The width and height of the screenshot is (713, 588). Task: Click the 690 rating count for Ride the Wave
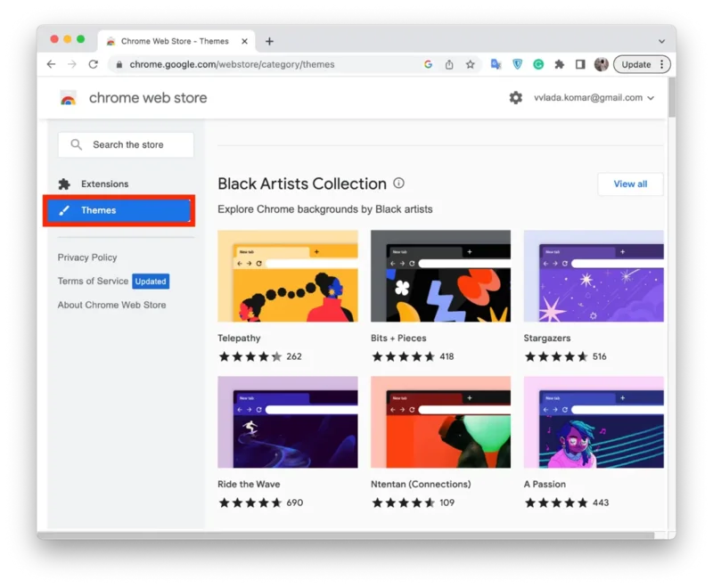pyautogui.click(x=295, y=502)
